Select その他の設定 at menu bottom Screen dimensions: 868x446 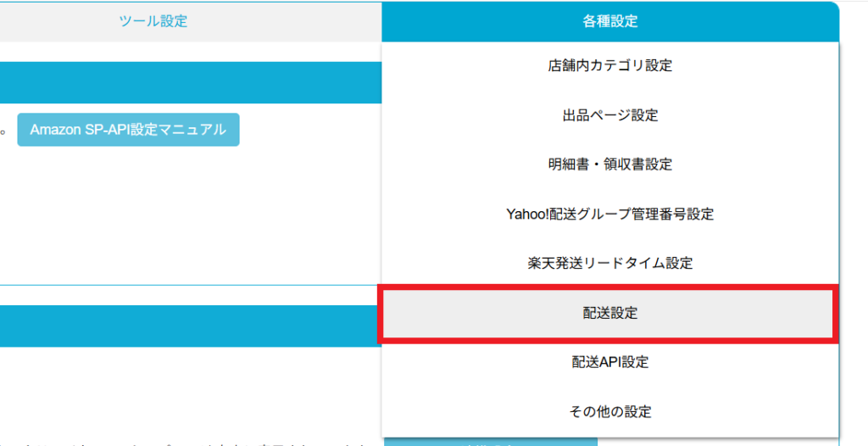(609, 412)
